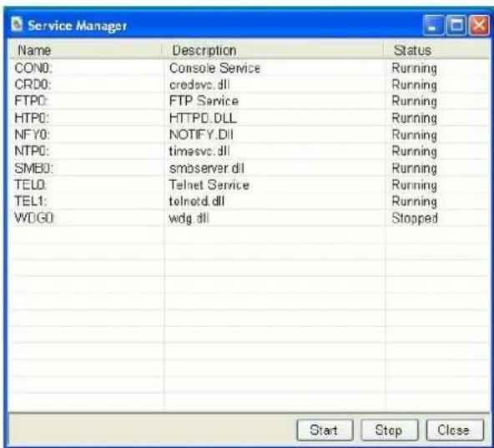Sort by the Description column header
The height and width of the screenshot is (448, 494).
pyautogui.click(x=273, y=50)
